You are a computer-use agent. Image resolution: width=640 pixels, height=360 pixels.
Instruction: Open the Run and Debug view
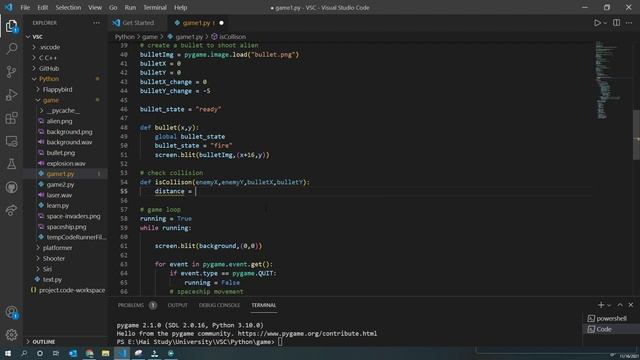click(11, 95)
